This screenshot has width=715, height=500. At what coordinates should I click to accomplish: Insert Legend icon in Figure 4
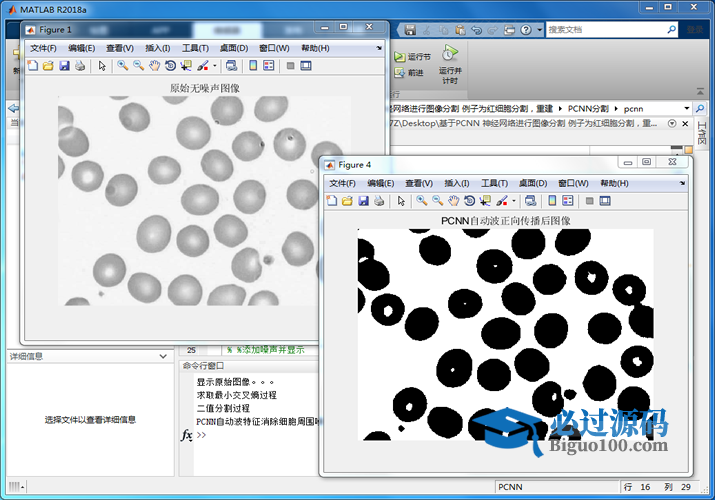click(568, 201)
